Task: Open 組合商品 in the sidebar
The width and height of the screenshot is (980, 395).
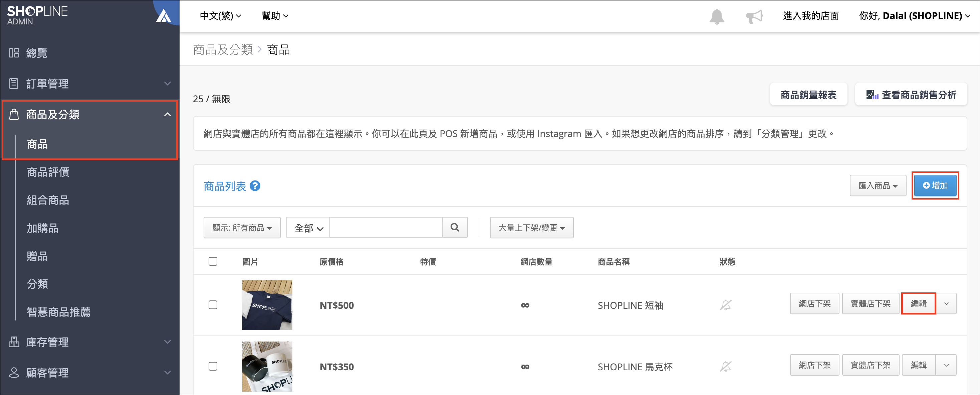Action: pyautogui.click(x=48, y=200)
